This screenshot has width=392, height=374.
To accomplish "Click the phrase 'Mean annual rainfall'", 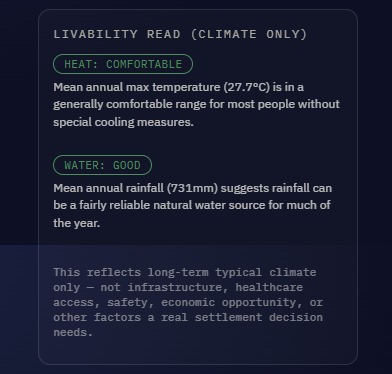I will point(109,188).
